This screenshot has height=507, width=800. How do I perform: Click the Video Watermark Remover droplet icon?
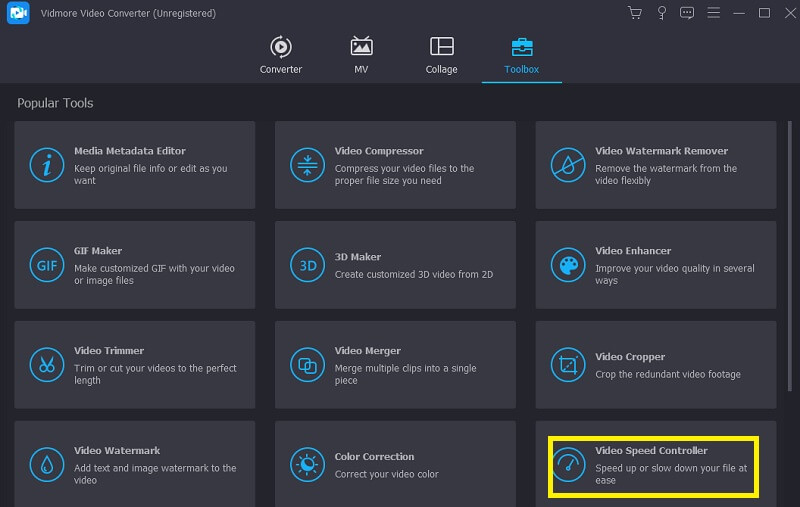pyautogui.click(x=568, y=165)
